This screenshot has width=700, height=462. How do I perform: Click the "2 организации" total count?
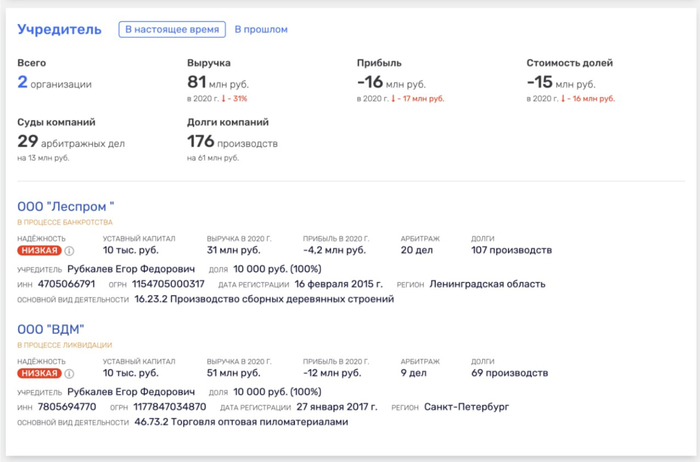pyautogui.click(x=54, y=83)
